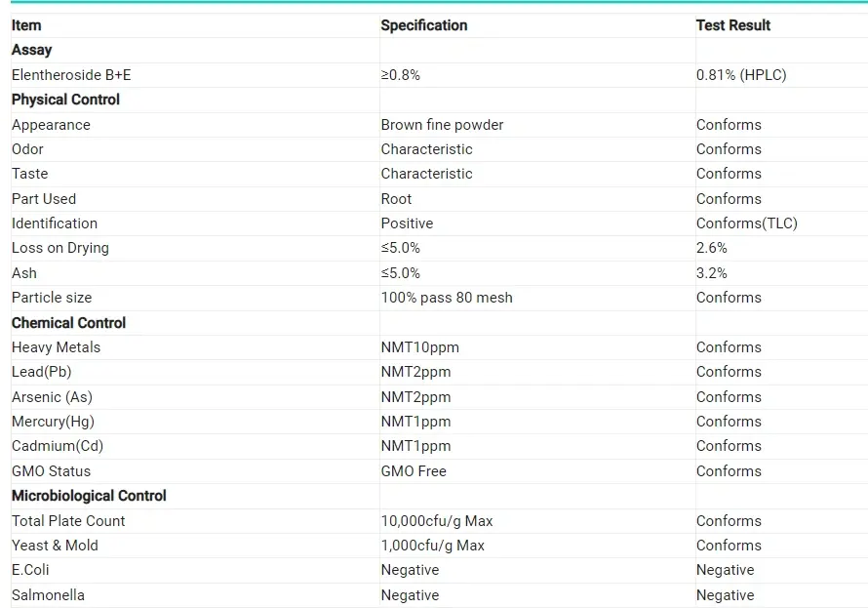Image resolution: width=868 pixels, height=608 pixels.
Task: Click the Specification column header
Action: pyautogui.click(x=423, y=25)
